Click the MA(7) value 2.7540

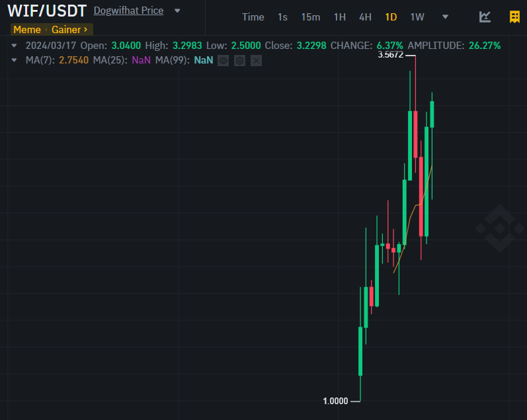(x=74, y=60)
